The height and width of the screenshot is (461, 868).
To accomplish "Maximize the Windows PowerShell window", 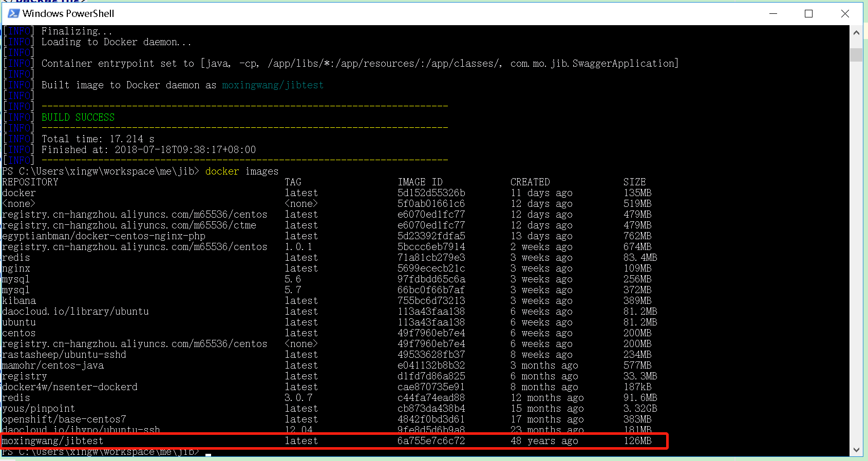I will pos(809,14).
